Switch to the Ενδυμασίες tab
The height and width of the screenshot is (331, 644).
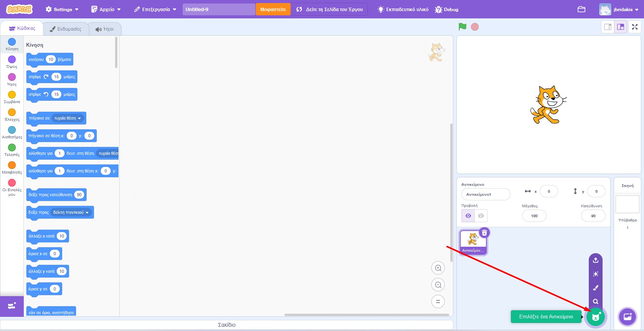point(66,29)
